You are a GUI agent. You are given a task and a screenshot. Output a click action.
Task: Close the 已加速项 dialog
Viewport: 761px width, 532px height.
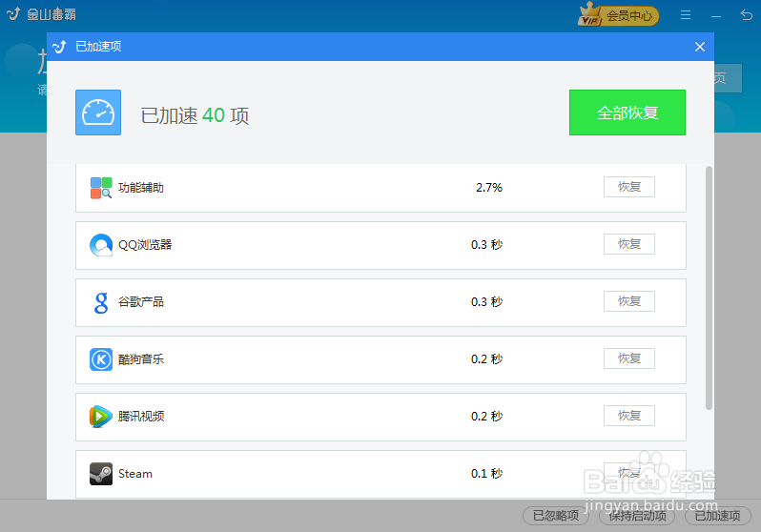coord(699,47)
